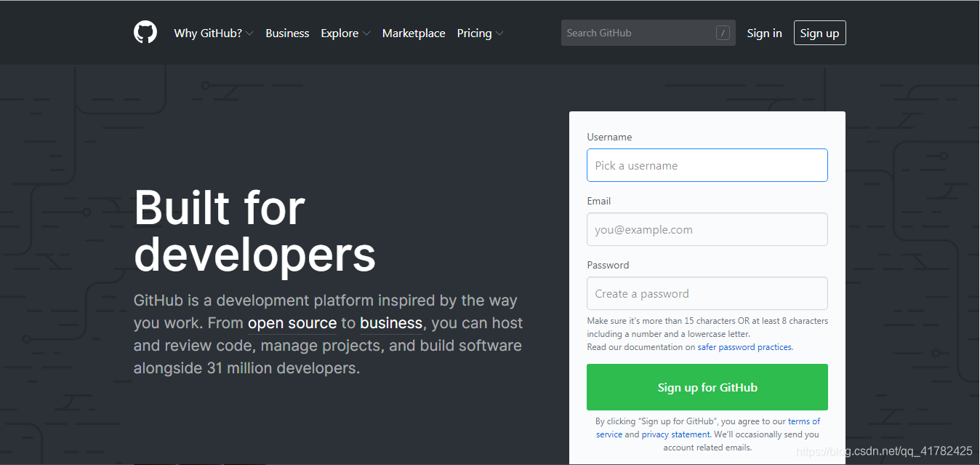The image size is (980, 465).
Task: Open the safer password practices link
Action: click(x=744, y=347)
